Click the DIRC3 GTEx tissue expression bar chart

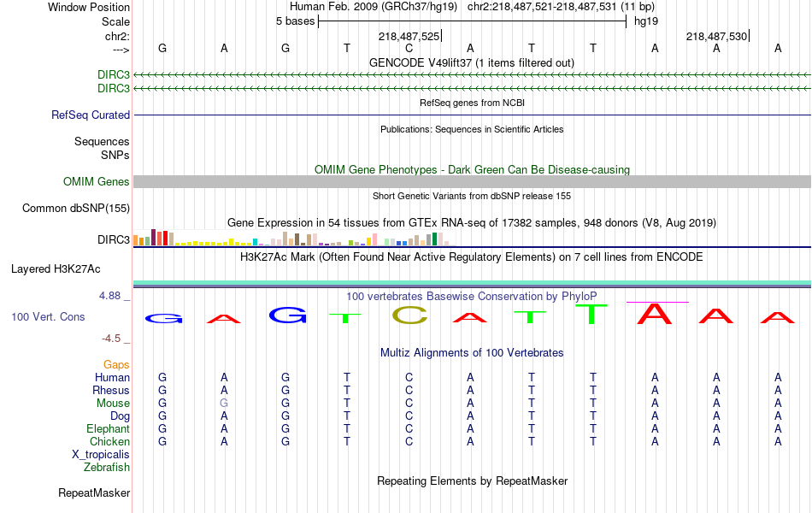294,238
